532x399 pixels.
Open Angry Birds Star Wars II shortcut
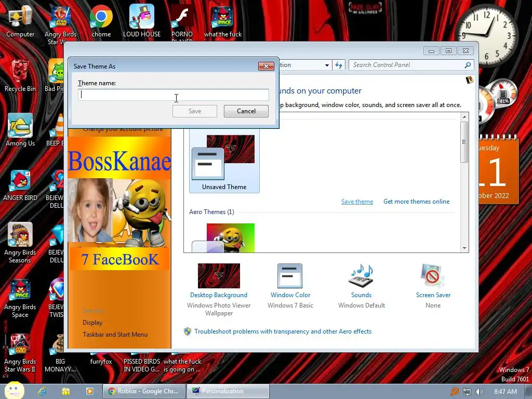pyautogui.click(x=20, y=353)
